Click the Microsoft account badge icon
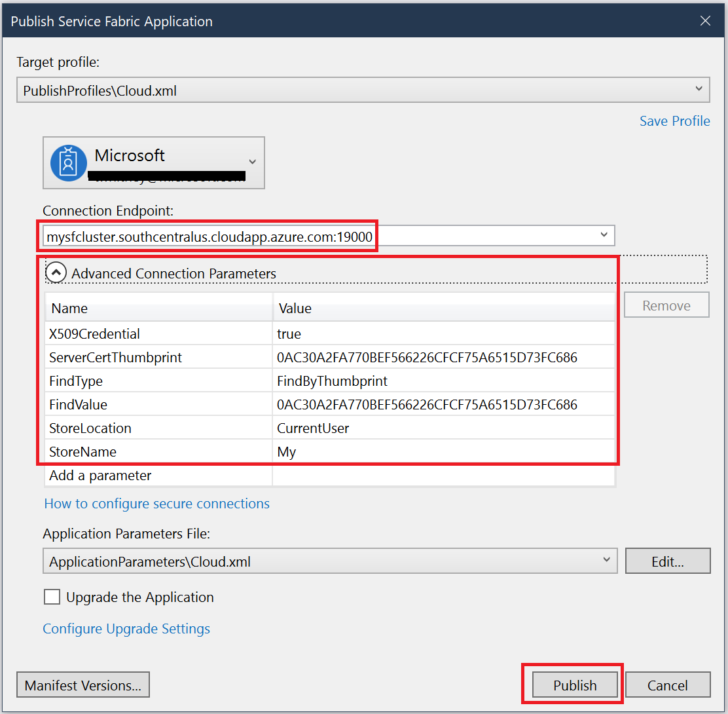 pyautogui.click(x=68, y=163)
